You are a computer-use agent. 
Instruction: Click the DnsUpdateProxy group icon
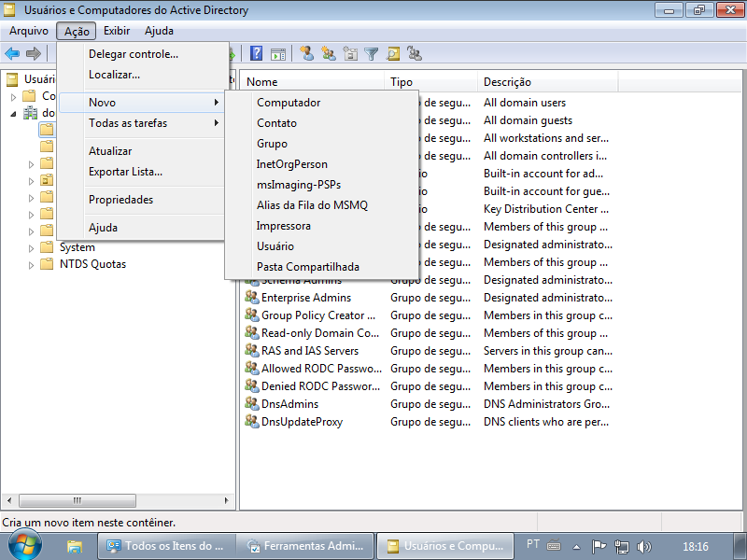[252, 421]
